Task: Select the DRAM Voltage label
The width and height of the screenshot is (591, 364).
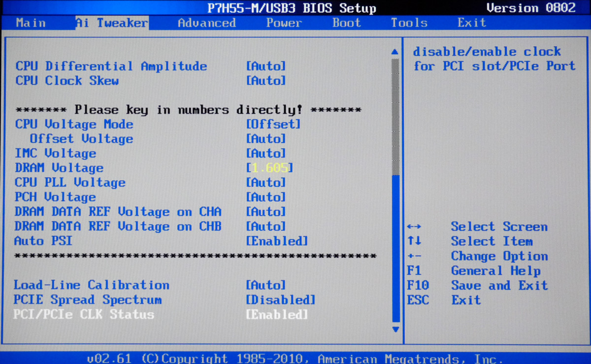Action: click(x=59, y=168)
